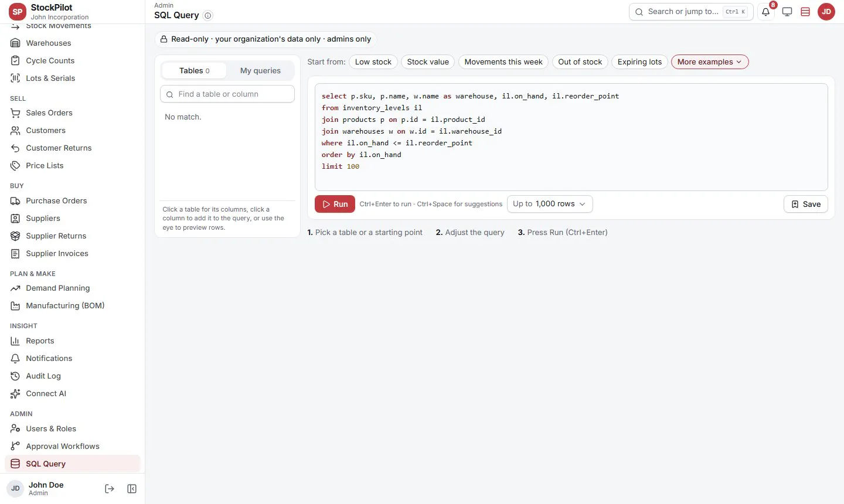Switch to the Tables tab
The image size is (844, 504).
pos(194,70)
